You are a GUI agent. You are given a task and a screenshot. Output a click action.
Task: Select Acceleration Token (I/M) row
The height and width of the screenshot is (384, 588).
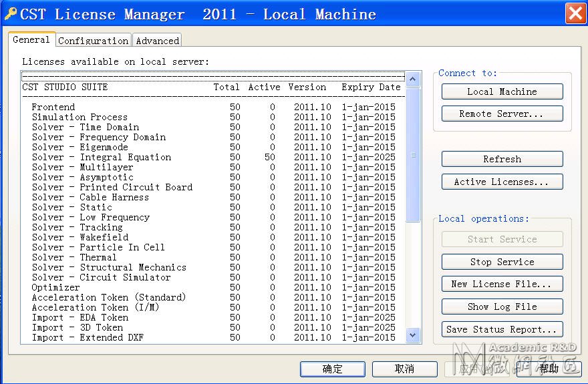click(213, 308)
